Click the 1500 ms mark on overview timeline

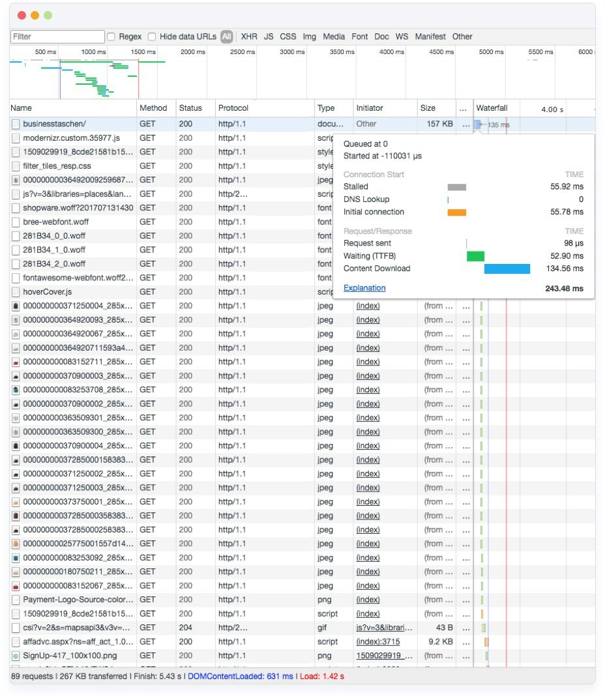[143, 51]
